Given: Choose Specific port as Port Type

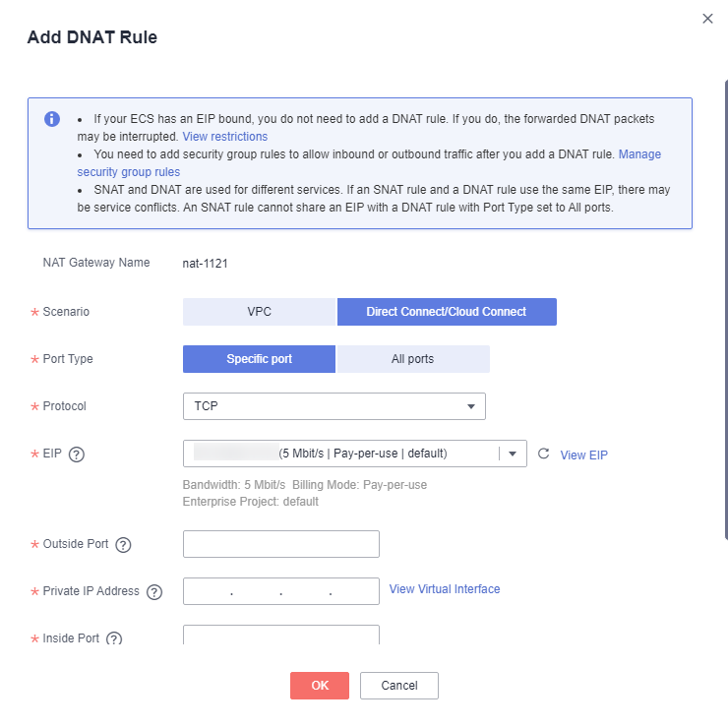Looking at the screenshot, I should 259,359.
